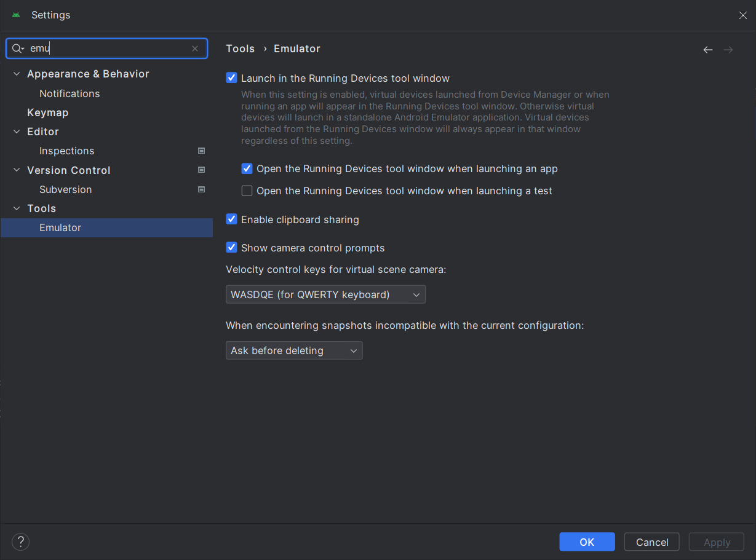
Task: Clear the search field text
Action: click(x=195, y=49)
